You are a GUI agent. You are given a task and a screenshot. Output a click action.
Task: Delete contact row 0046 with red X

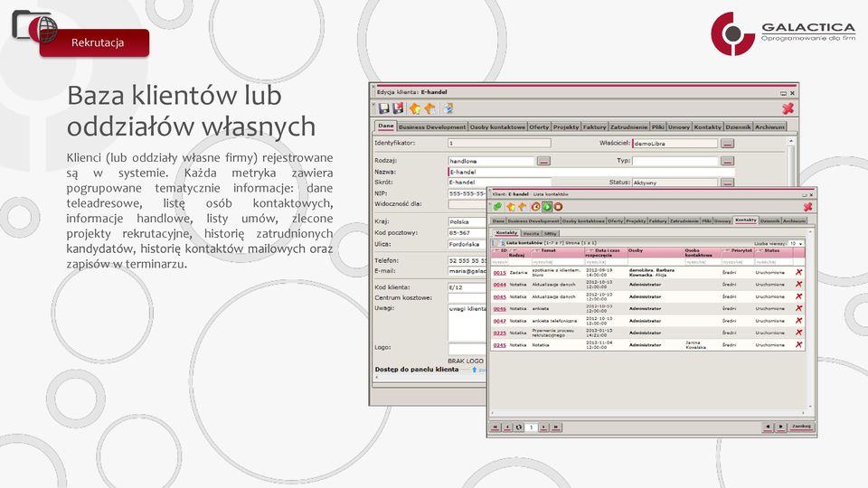click(x=798, y=308)
